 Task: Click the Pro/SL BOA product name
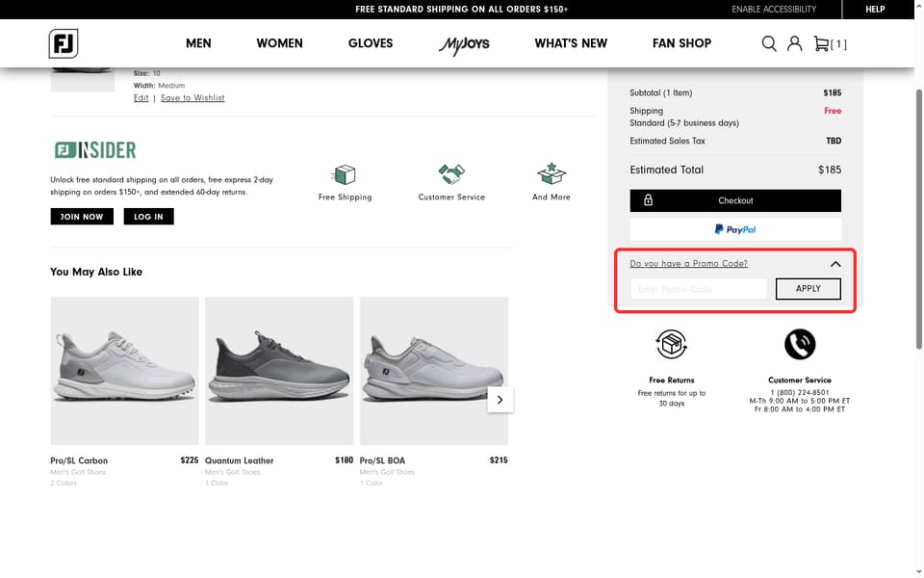click(382, 460)
